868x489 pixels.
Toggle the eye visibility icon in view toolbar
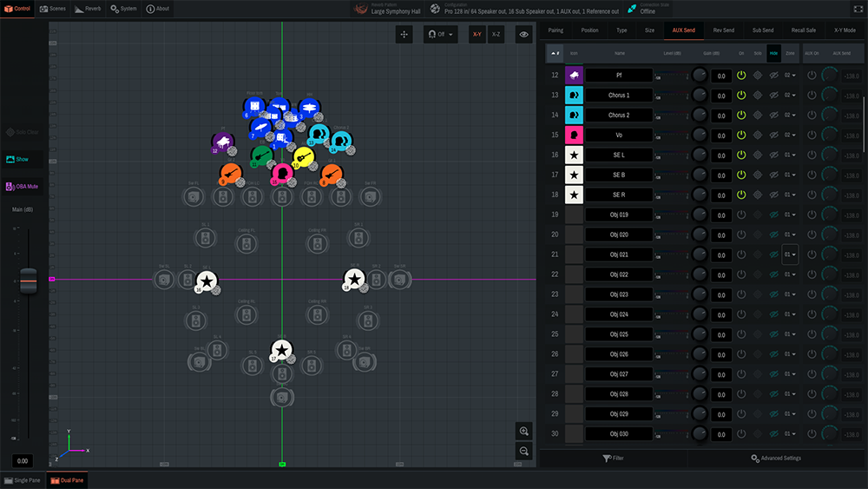click(x=523, y=34)
